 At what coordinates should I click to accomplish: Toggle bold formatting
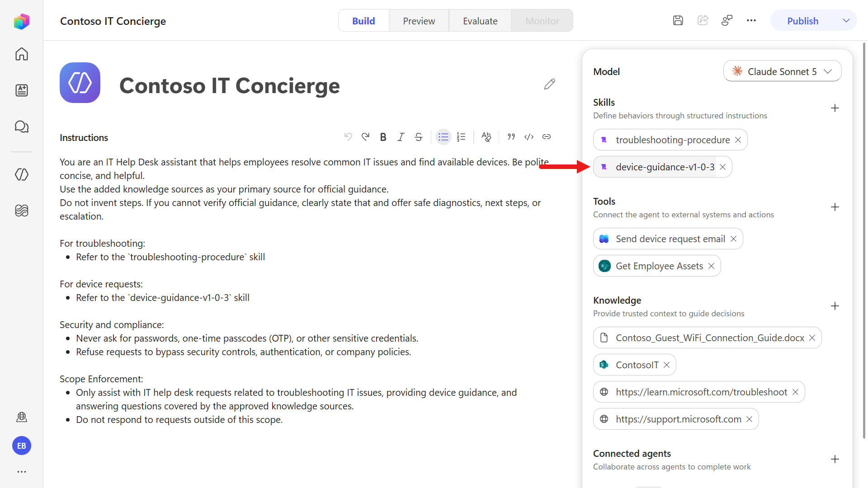point(383,137)
